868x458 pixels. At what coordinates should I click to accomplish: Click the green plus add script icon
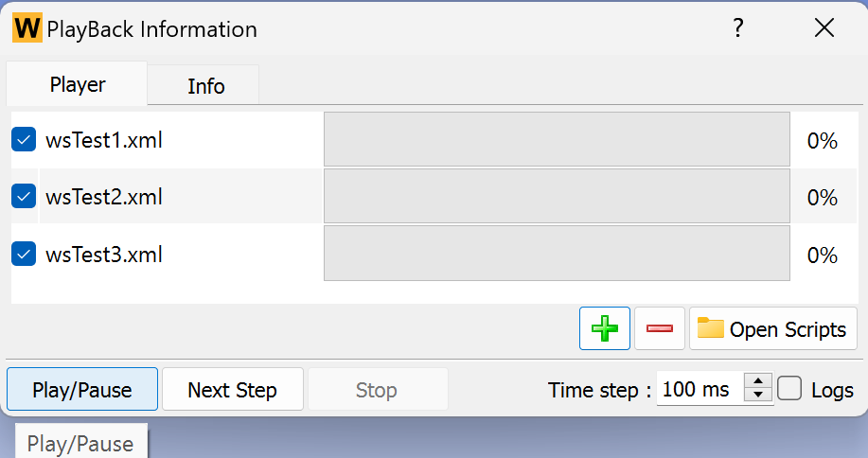pyautogui.click(x=605, y=328)
